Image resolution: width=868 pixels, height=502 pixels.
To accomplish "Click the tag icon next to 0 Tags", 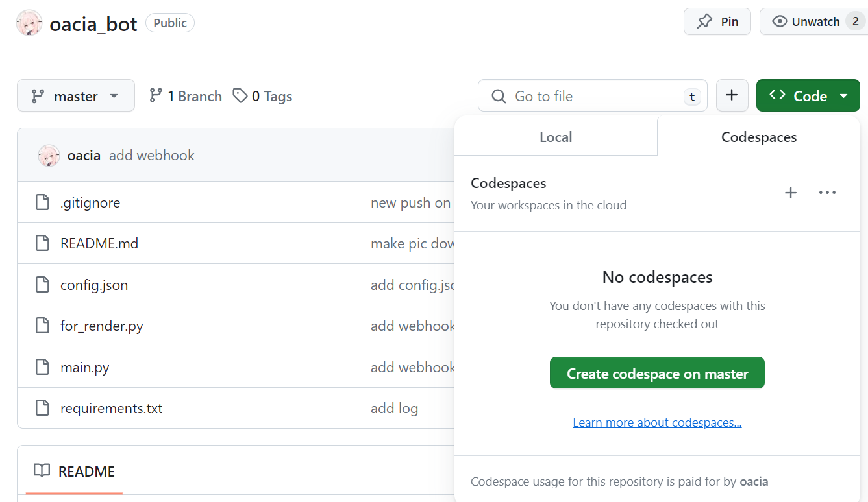I will click(240, 96).
